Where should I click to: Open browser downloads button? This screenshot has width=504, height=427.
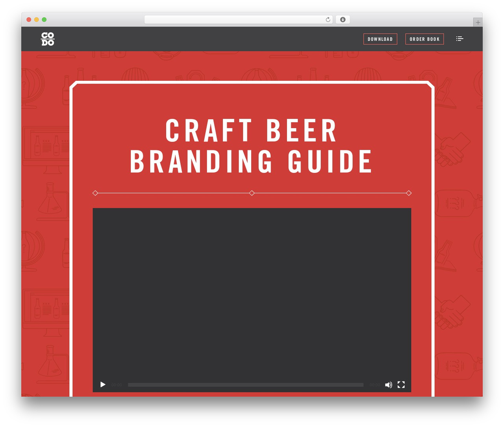click(x=343, y=20)
